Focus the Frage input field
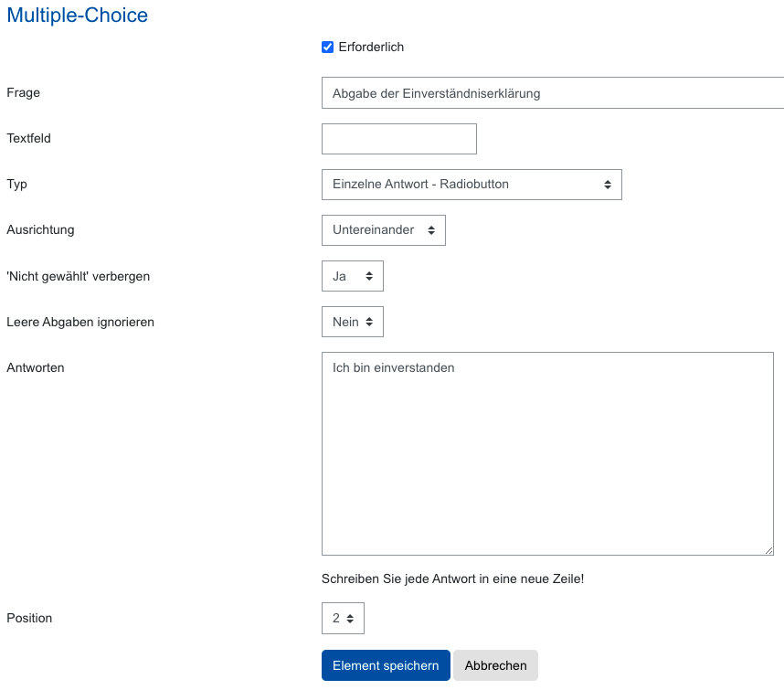Screen dimensions: 784x690 coord(552,93)
